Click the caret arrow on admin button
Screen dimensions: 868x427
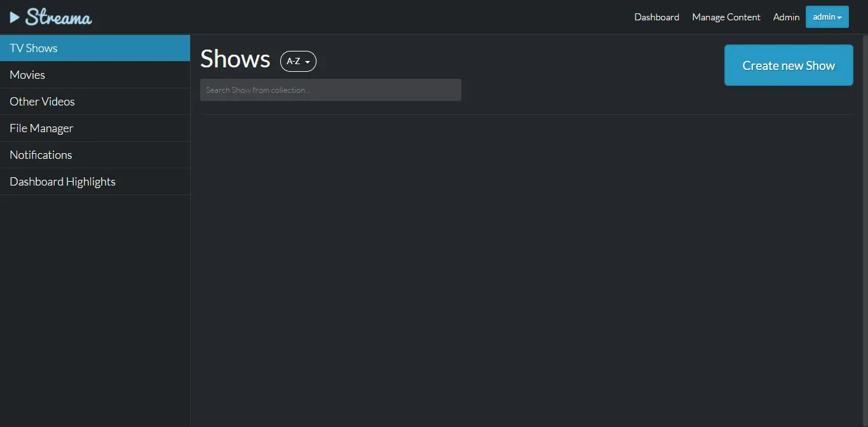pyautogui.click(x=839, y=18)
